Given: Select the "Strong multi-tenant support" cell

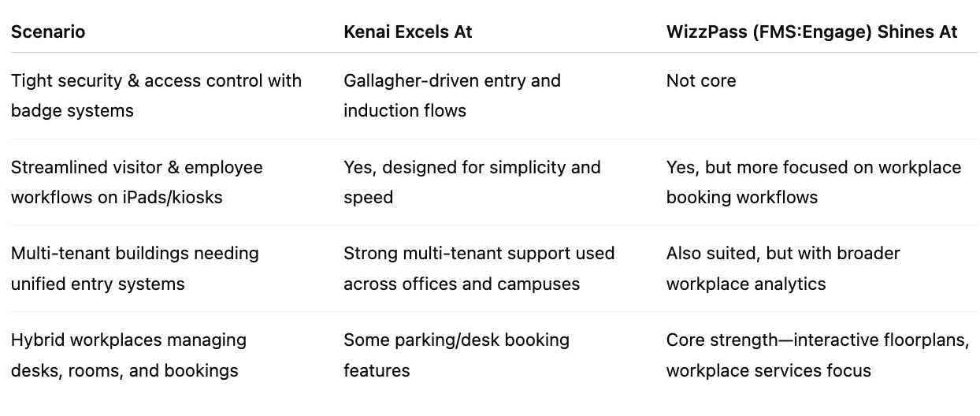Looking at the screenshot, I should coord(478,268).
